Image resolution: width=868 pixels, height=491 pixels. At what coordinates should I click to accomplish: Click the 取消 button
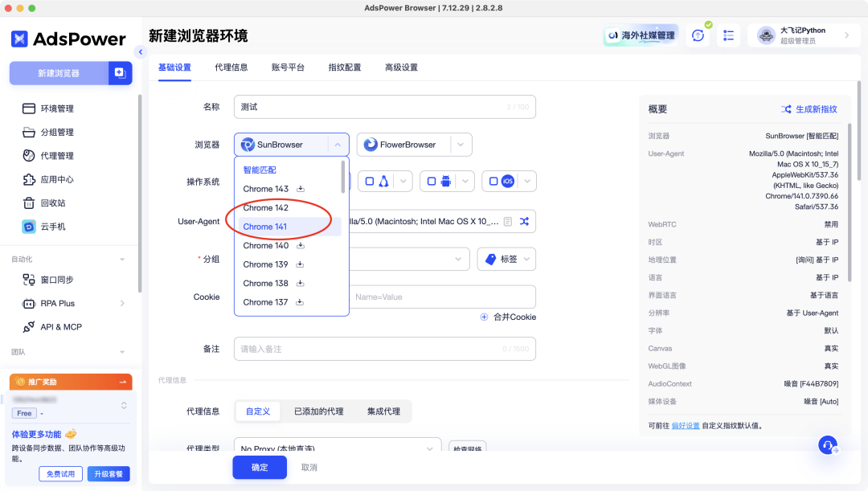point(309,468)
